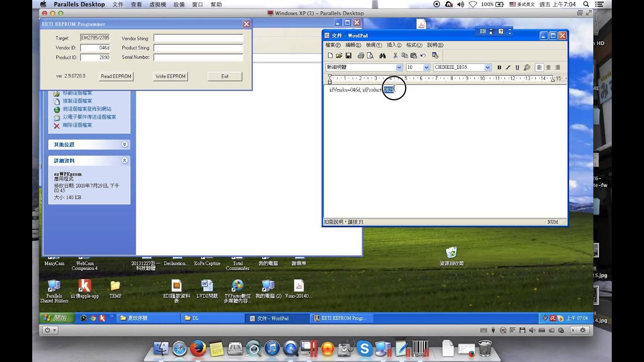Click the Skype icon in macOS Dock
644x362 pixels.
click(x=364, y=348)
